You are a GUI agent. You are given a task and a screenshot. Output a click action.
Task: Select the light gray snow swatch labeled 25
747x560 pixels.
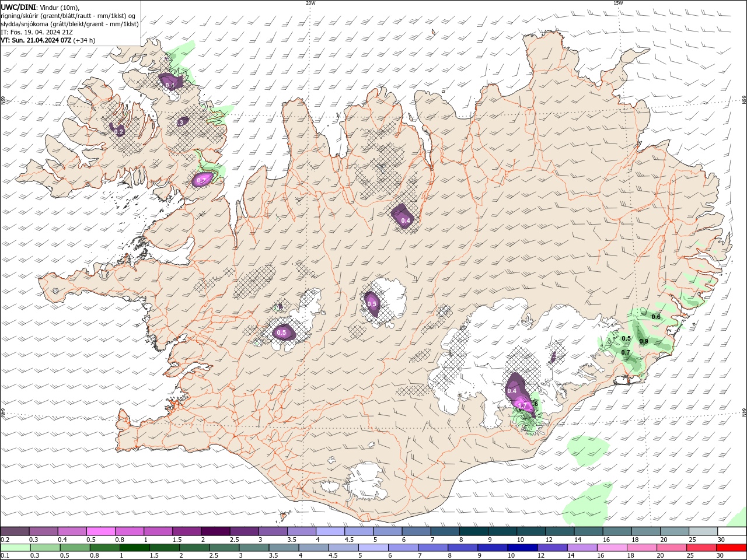click(703, 531)
